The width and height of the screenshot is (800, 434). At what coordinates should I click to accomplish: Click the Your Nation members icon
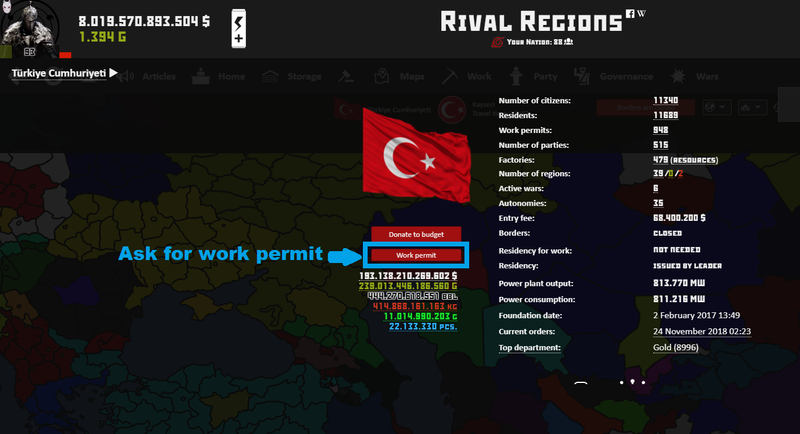pyautogui.click(x=568, y=42)
